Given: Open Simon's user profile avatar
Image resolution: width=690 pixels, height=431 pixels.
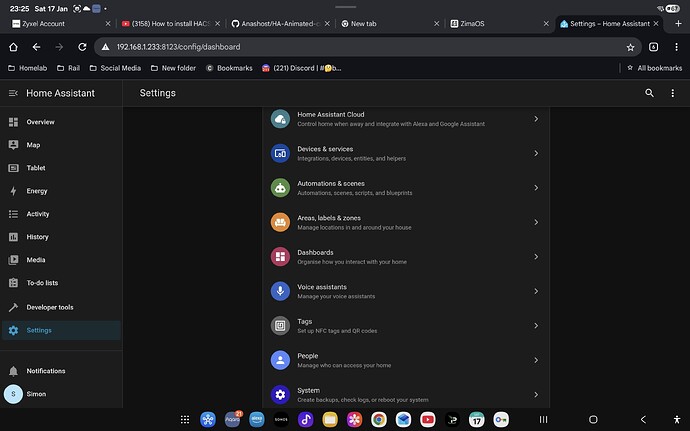Looking at the screenshot, I should pos(13,394).
